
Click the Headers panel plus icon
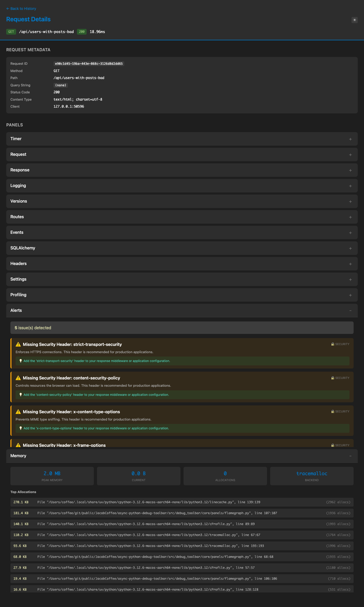pyautogui.click(x=350, y=264)
